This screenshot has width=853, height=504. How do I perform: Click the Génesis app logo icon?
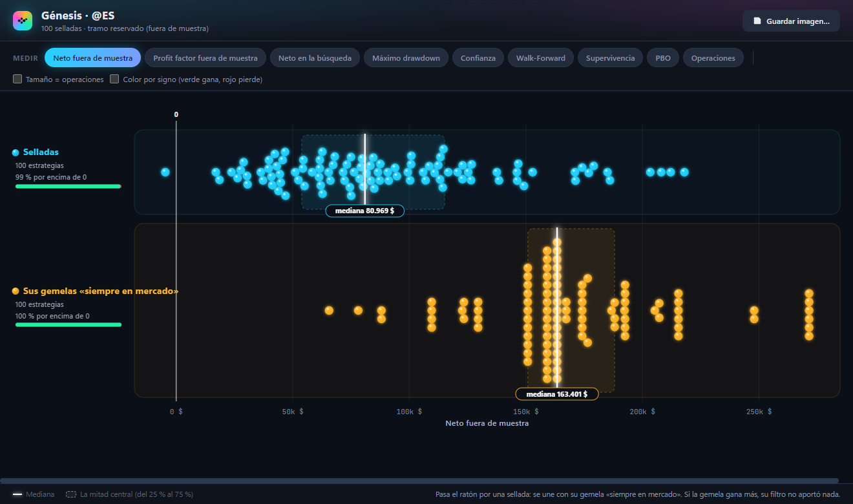(x=23, y=21)
